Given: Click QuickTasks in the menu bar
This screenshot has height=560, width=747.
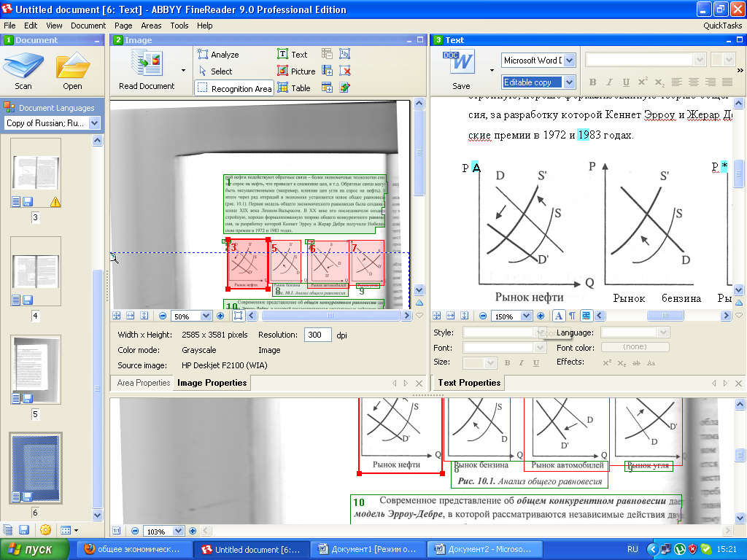Looking at the screenshot, I should [721, 26].
